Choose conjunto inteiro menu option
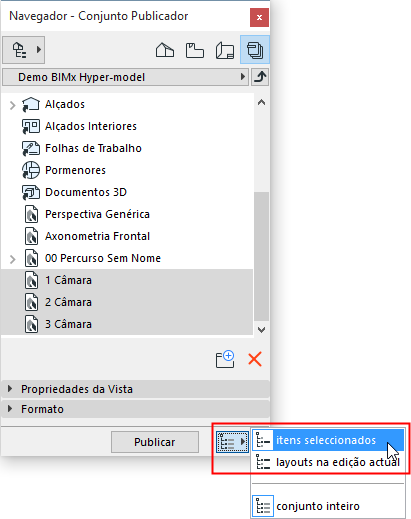Screen dimensions: 411x519 click(x=328, y=506)
